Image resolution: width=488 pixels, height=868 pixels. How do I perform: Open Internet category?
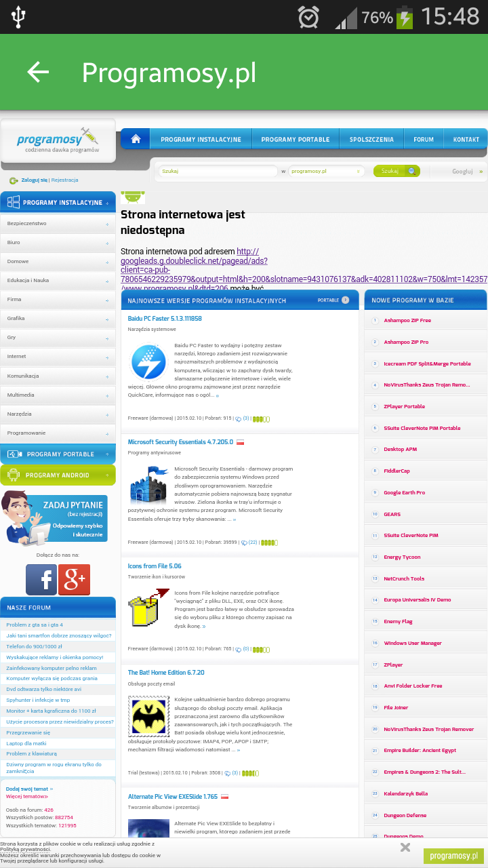pyautogui.click(x=58, y=356)
